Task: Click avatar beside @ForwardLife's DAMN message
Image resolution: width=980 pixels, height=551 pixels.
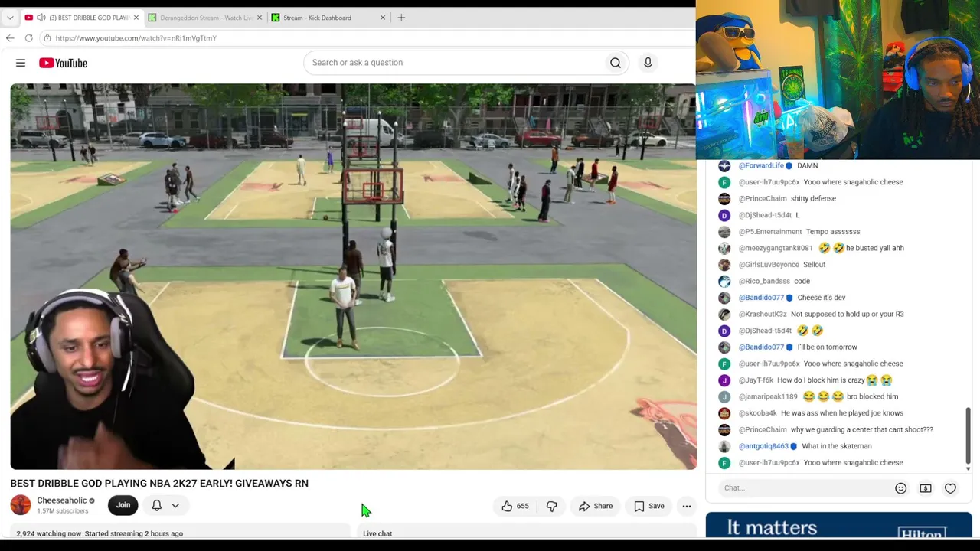Action: (724, 165)
